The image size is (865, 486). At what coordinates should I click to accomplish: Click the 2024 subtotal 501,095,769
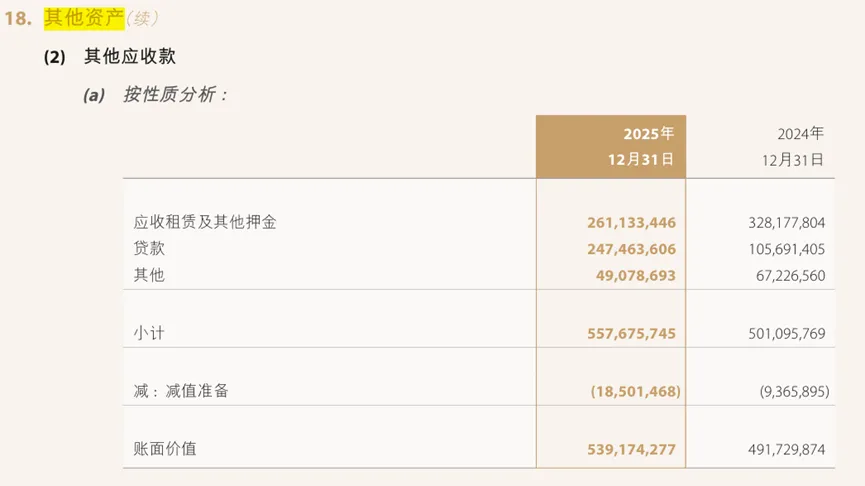pyautogui.click(x=786, y=333)
